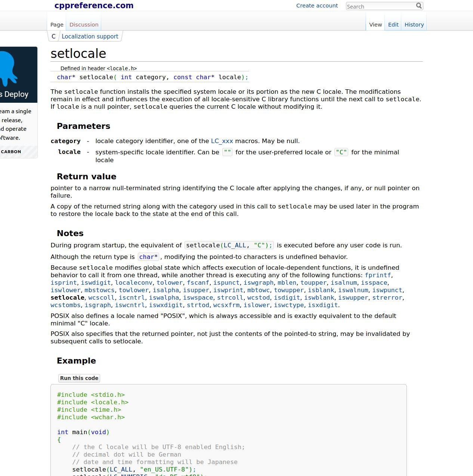Image resolution: width=473 pixels, height=476 pixels.
Task: Open the isdigit link
Action: (x=287, y=298)
